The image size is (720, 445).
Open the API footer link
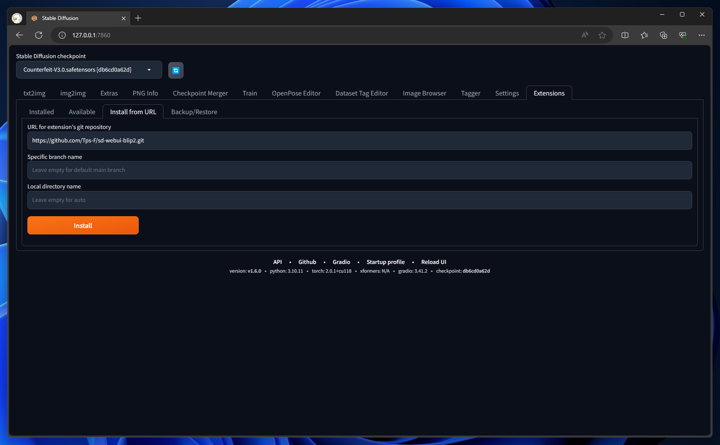tap(277, 262)
